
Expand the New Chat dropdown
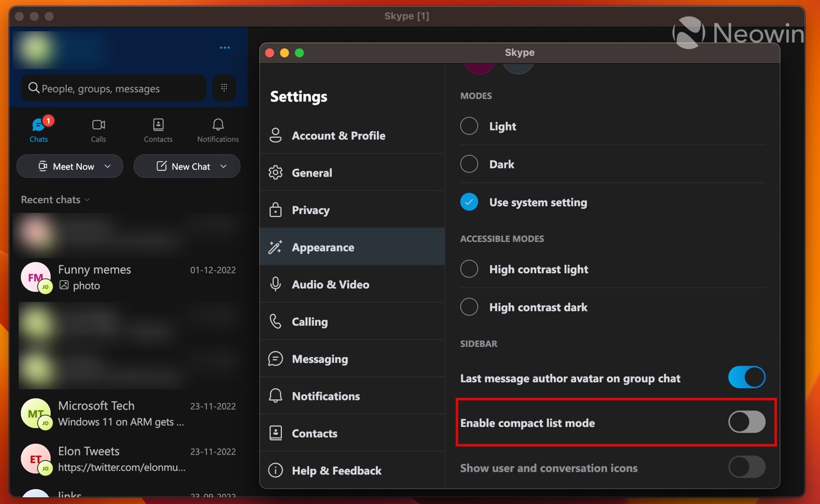point(223,166)
